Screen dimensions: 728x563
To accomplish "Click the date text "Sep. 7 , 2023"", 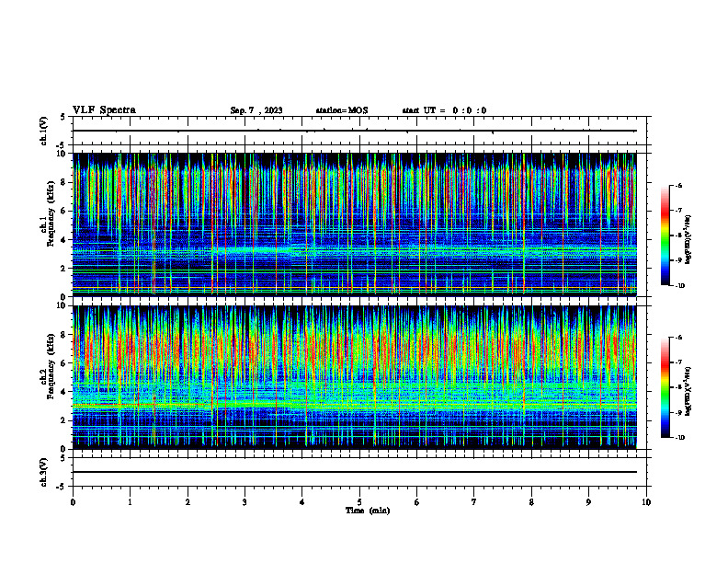I will pyautogui.click(x=256, y=110).
